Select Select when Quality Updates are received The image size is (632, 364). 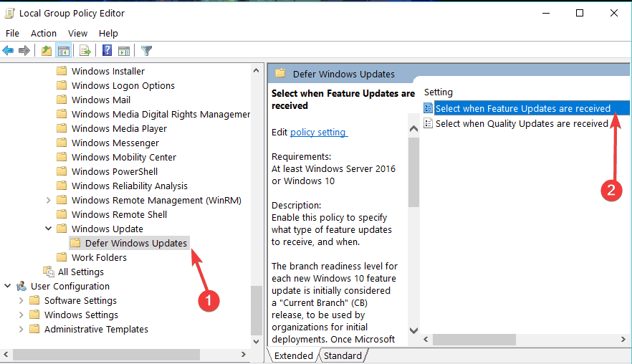(522, 123)
